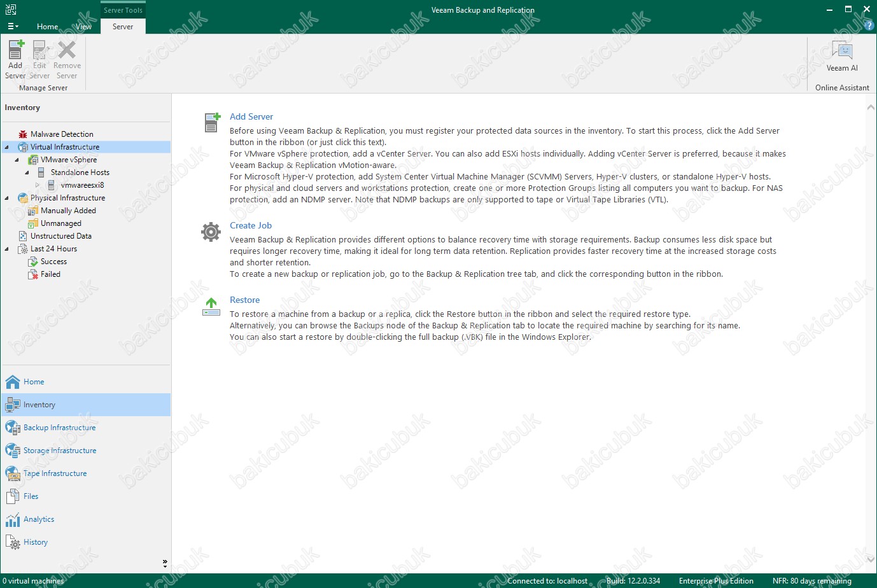Click the Add Server ribbon icon

point(15,50)
